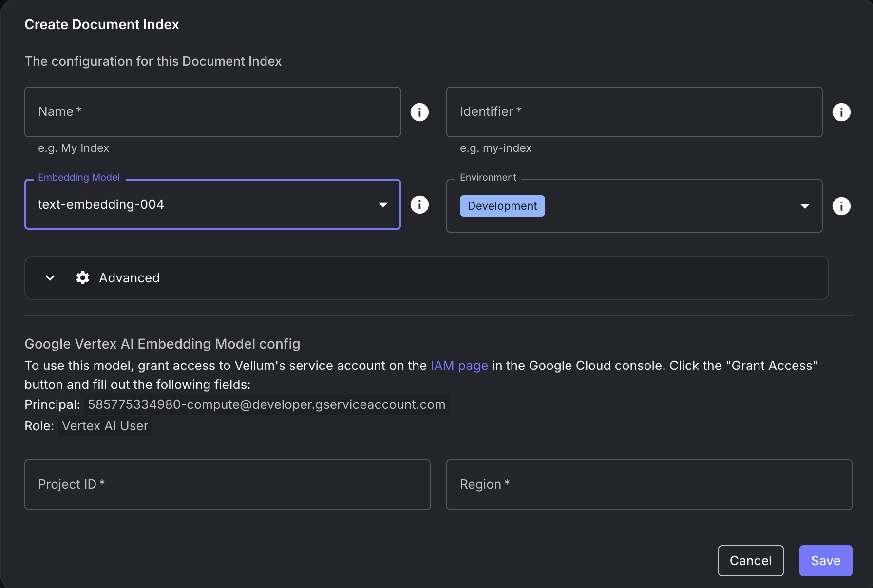Click into the Identifier input field

(x=634, y=112)
